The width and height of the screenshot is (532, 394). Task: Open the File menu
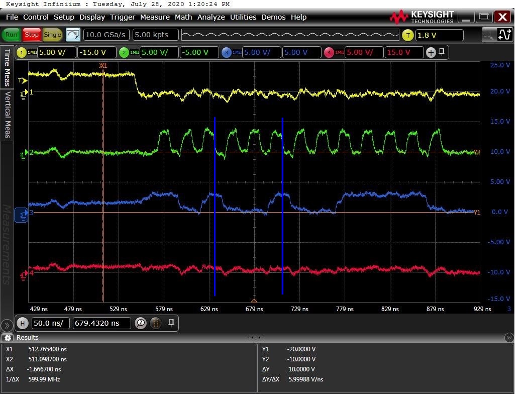coord(12,17)
